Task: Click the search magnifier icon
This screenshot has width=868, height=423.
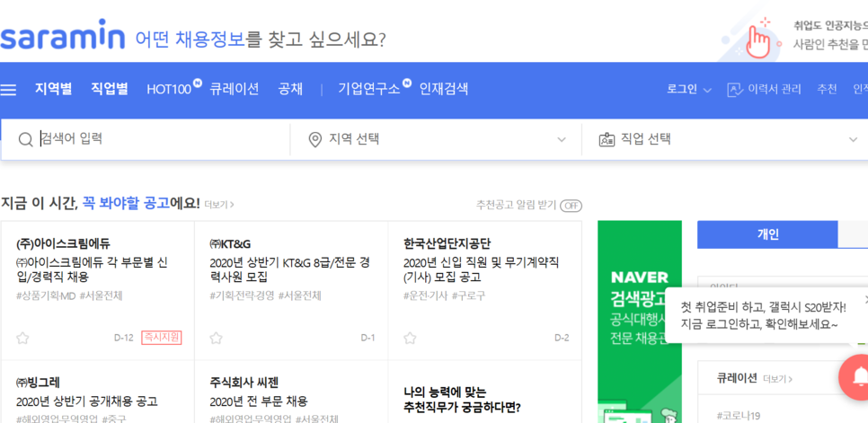Action: (x=25, y=139)
